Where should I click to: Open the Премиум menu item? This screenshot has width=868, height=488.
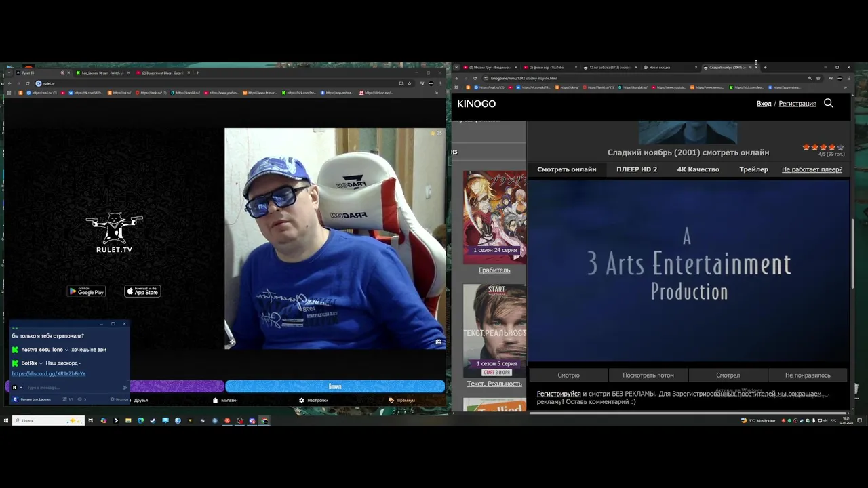click(x=401, y=401)
